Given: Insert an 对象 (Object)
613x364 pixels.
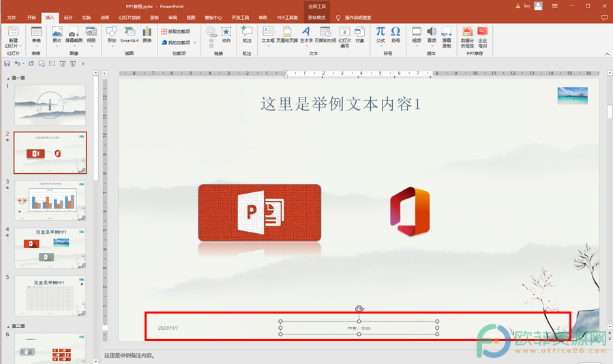Looking at the screenshot, I should (x=360, y=35).
